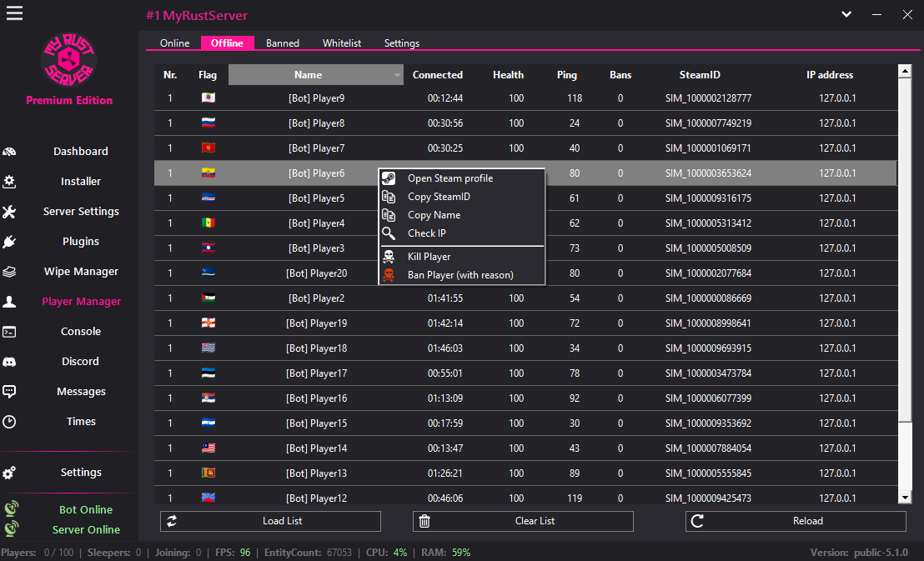Expand the title bar chevron menu
This screenshot has width=924, height=561.
tap(846, 14)
